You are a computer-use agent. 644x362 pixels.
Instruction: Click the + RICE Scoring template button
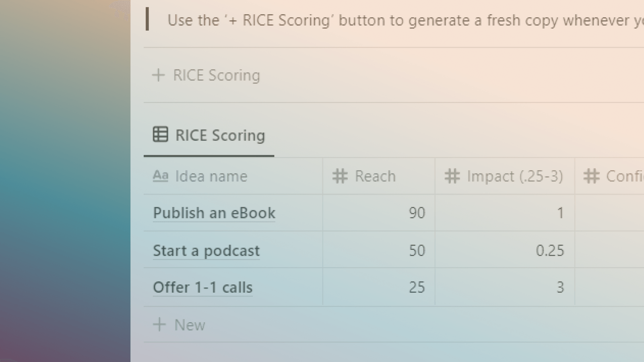point(206,75)
